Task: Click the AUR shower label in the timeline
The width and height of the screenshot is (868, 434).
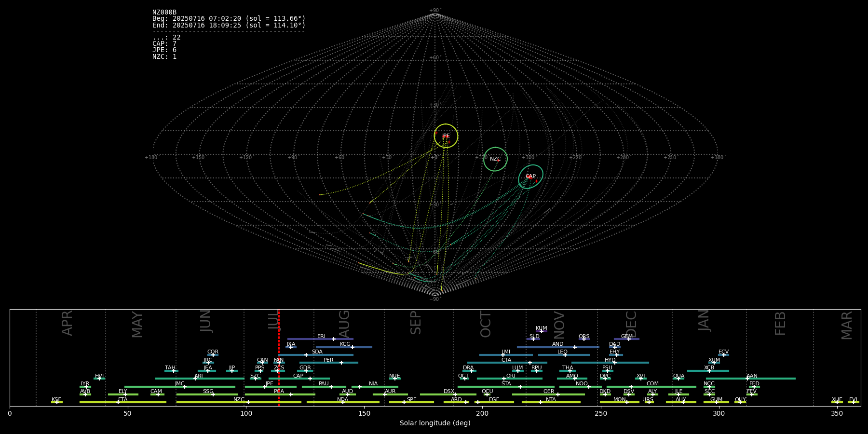Action: pyautogui.click(x=390, y=392)
